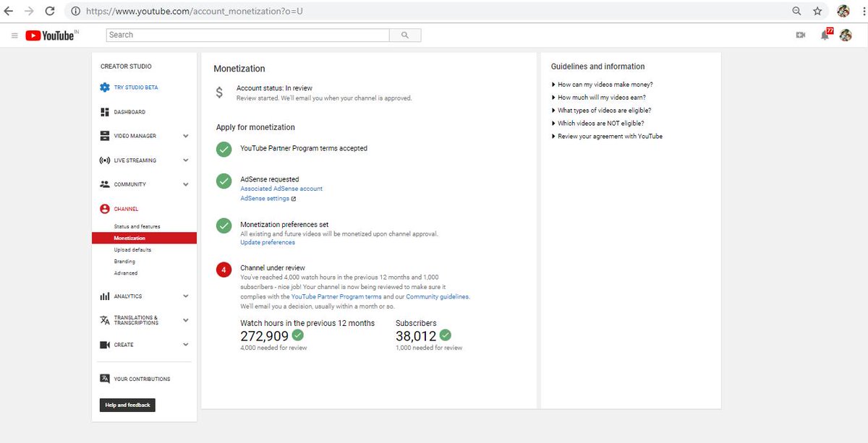This screenshot has height=443, width=868.
Task: Click the YOUR CONTRIBUTIONS label
Action: coord(142,379)
